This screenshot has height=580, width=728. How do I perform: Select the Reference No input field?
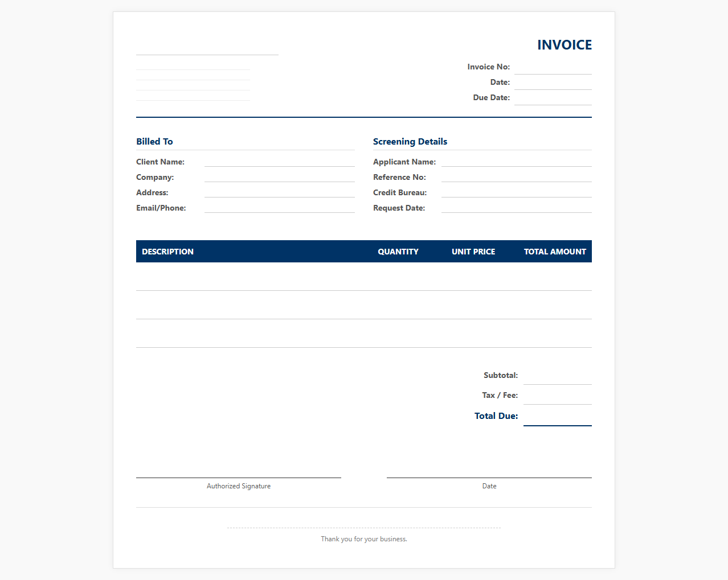(x=517, y=177)
